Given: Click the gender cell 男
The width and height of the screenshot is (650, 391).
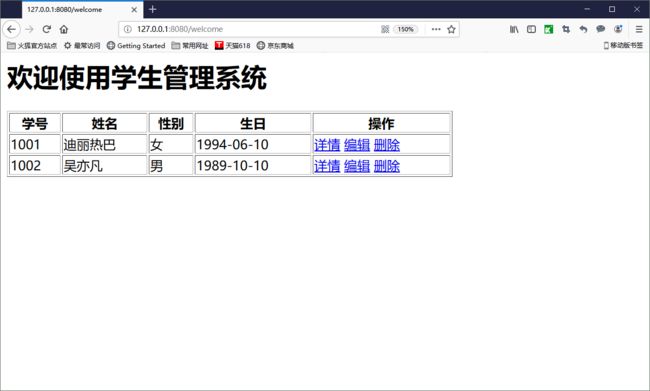Looking at the screenshot, I should 171,165.
